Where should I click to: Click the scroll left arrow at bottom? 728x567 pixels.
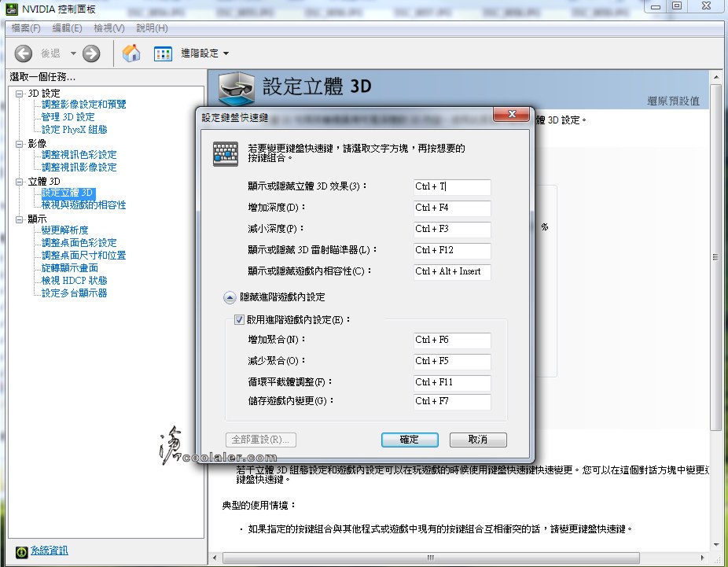[x=215, y=558]
